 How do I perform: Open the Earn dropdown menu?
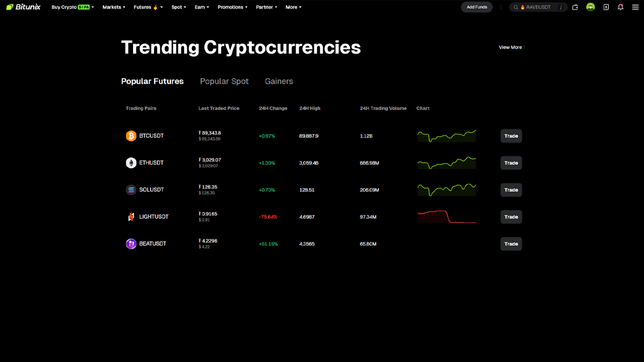(202, 7)
